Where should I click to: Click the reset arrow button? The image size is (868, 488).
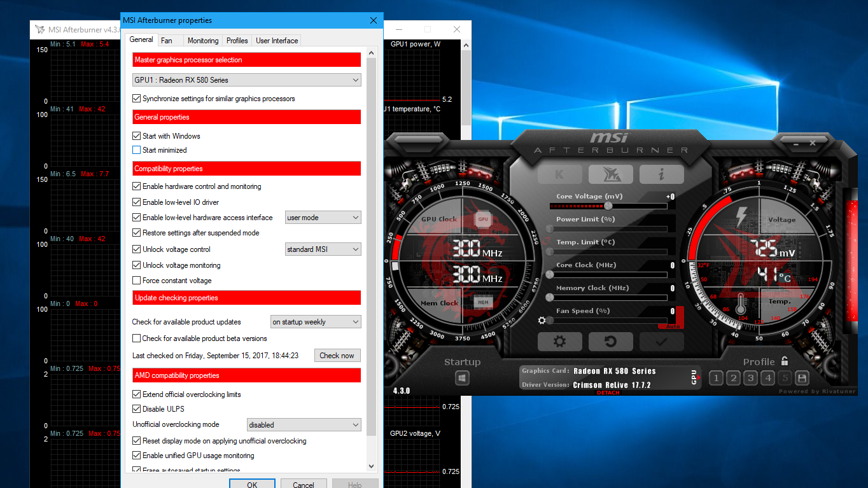[x=610, y=342]
